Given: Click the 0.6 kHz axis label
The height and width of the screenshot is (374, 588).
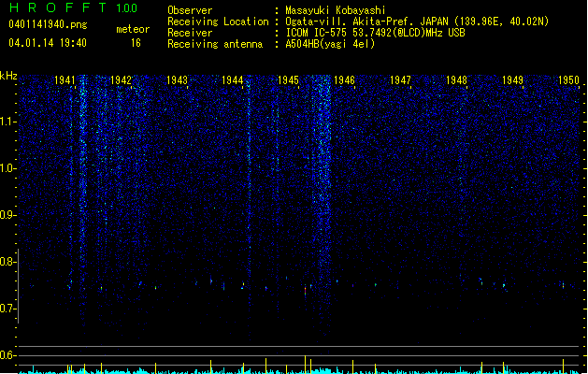Looking at the screenshot, I should click(7, 355).
